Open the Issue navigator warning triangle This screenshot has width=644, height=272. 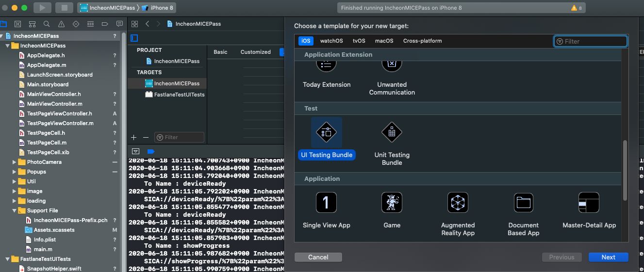[61, 24]
